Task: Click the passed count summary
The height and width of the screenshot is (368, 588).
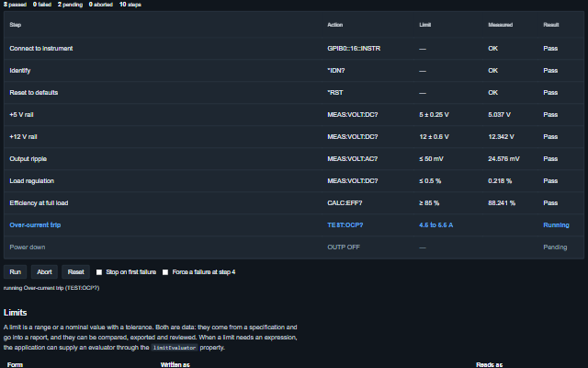Action: 15,5
